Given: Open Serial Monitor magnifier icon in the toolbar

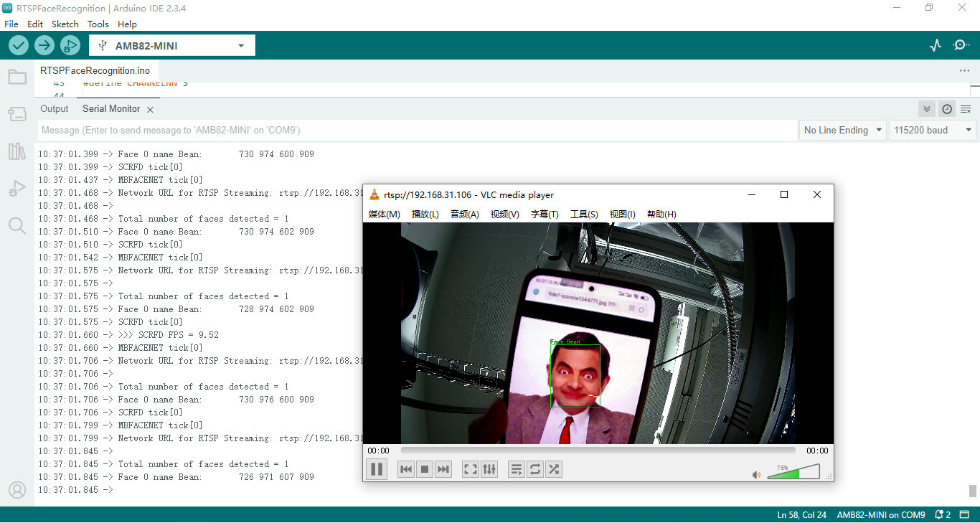Looking at the screenshot, I should [x=961, y=45].
